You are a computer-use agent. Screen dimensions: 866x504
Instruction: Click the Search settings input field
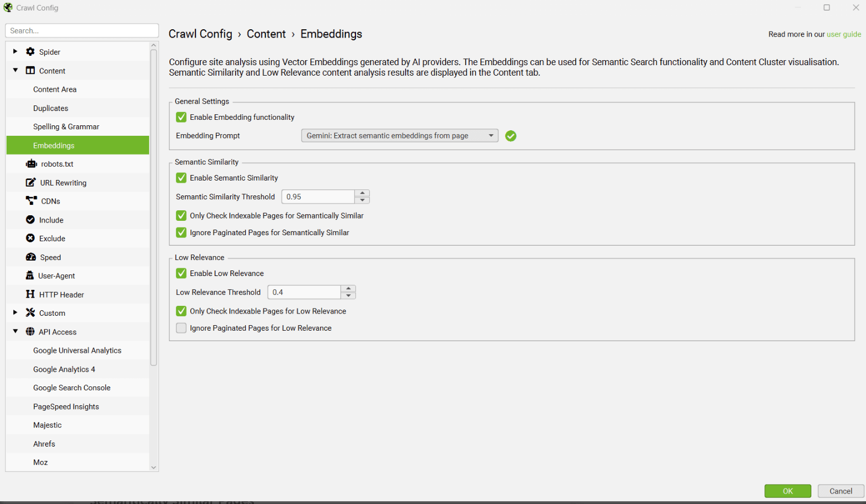tap(82, 31)
